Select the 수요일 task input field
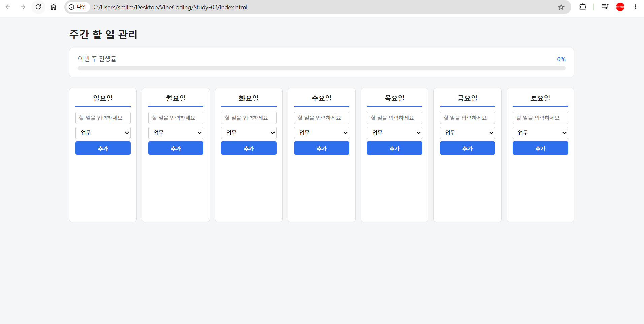 click(x=322, y=118)
